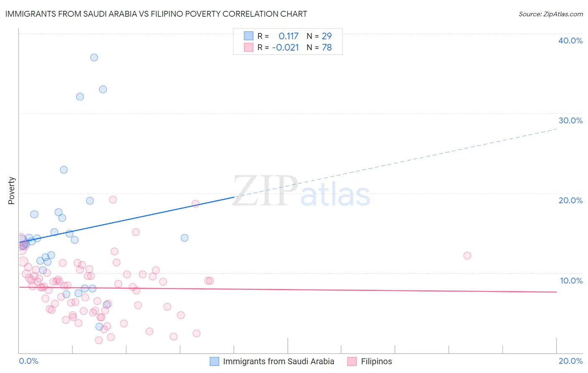Click the pink Filipinos legend swatch
Viewport: 588px width, 373px height.
coord(352,361)
